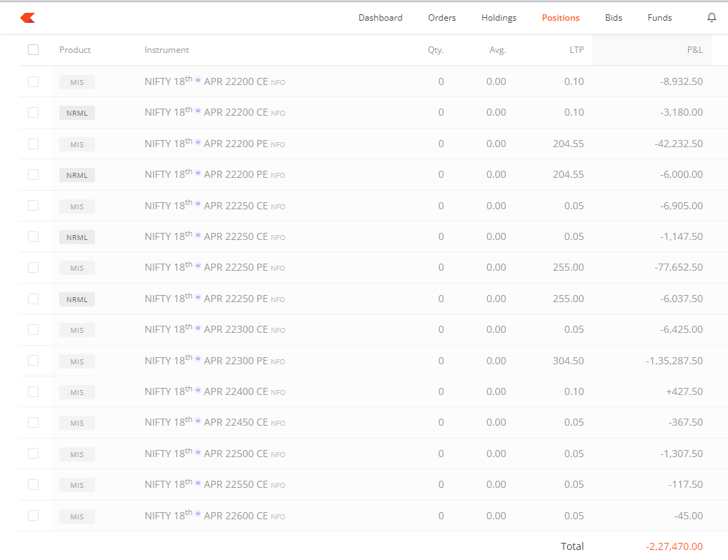Toggle the select-all checkbox in the header
The height and width of the screenshot is (560, 728).
click(x=33, y=49)
